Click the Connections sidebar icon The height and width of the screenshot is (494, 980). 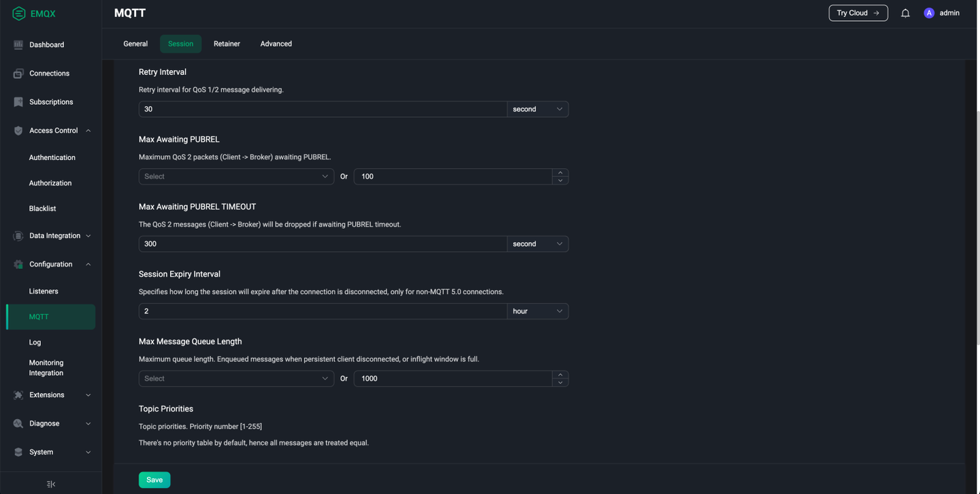18,73
